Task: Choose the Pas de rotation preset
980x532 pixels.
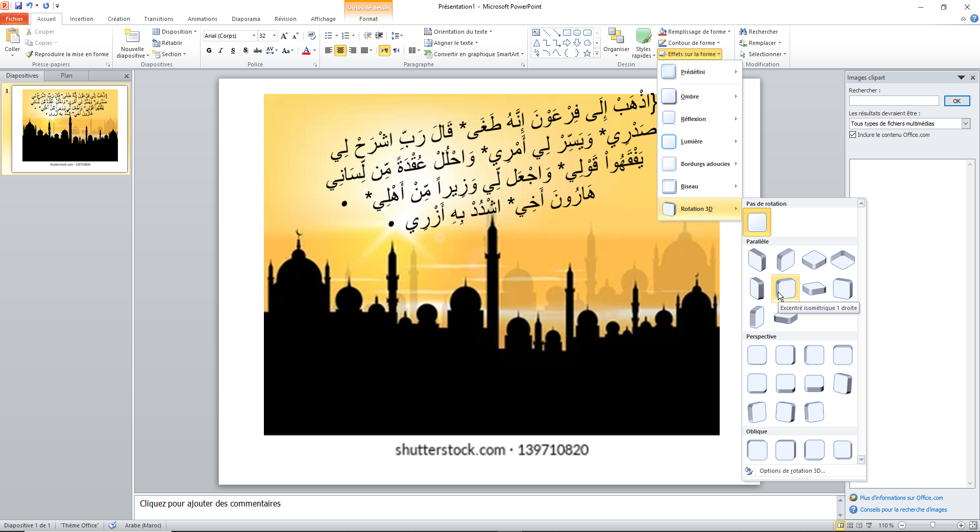Action: (x=757, y=222)
